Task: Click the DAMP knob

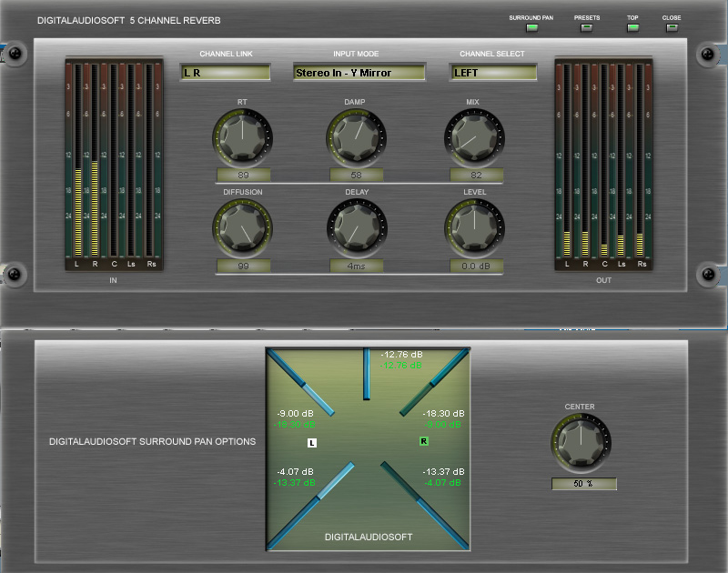Action: point(356,138)
